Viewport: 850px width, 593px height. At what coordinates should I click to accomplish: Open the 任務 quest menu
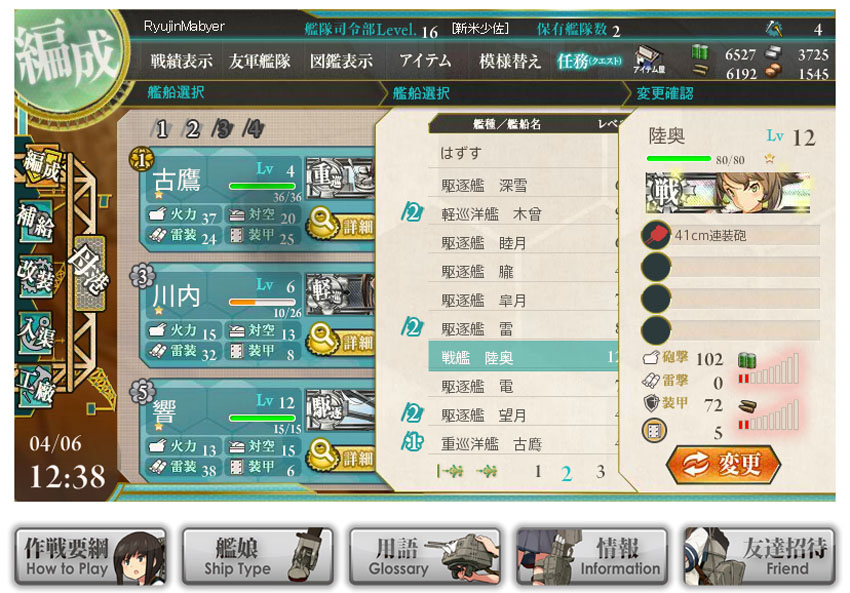coord(589,61)
